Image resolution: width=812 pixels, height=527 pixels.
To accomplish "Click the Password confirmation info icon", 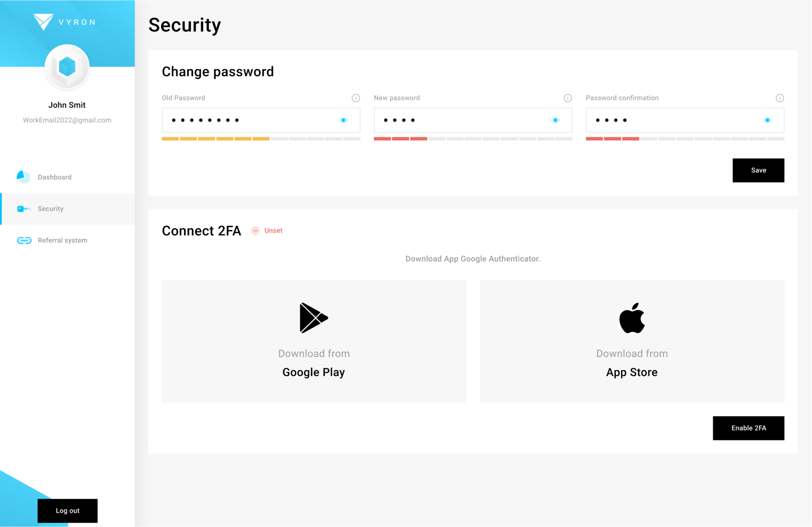I will [779, 98].
